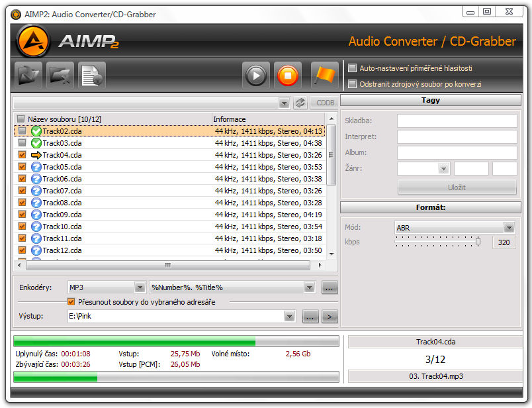Select the Track09.cda row name
Image resolution: width=532 pixels, height=408 pixels.
pos(62,215)
